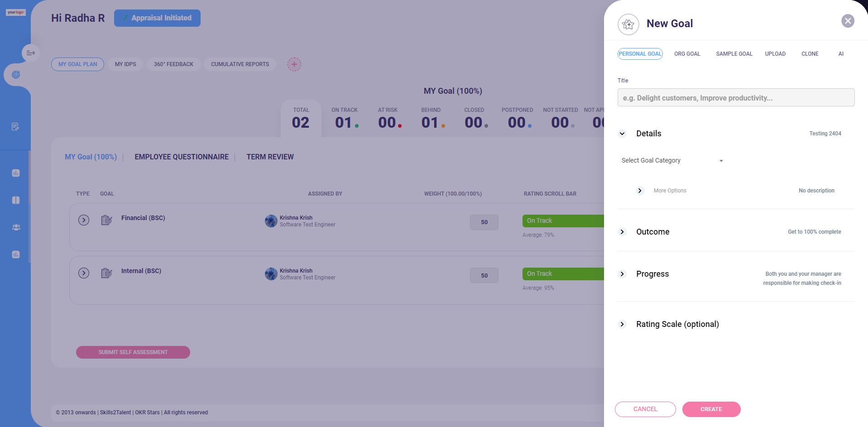Expand the Outcome section

(x=622, y=232)
